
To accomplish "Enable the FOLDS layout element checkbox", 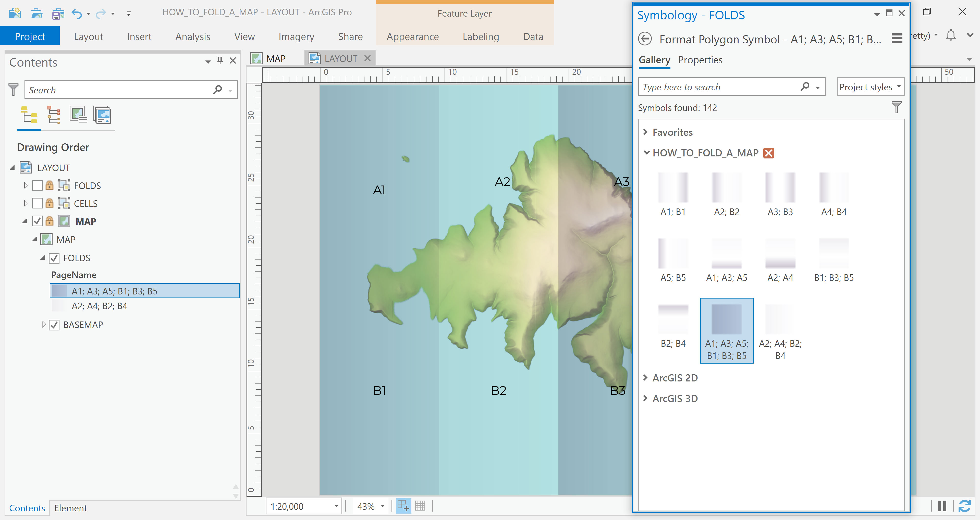I will (37, 186).
